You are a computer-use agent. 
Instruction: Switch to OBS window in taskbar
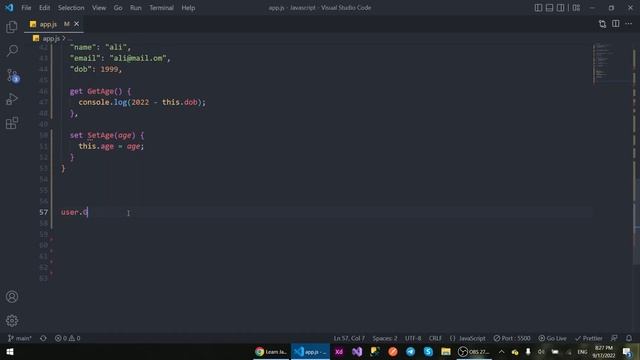click(473, 352)
